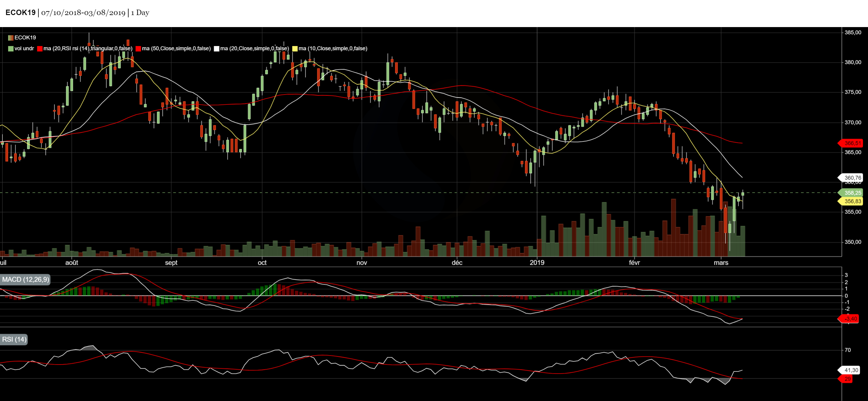Viewport: 868px width, 401px height.
Task: Click the white 360,76 price tag
Action: pos(851,178)
